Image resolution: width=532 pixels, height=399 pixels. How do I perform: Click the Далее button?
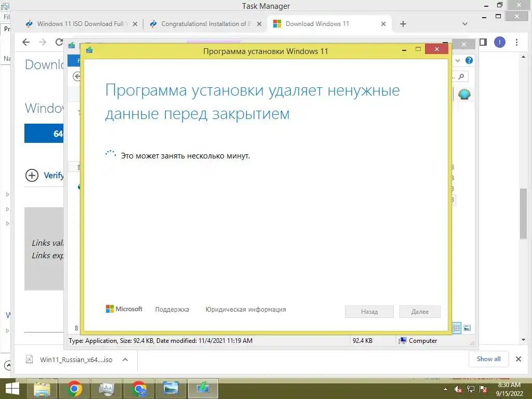tap(420, 312)
